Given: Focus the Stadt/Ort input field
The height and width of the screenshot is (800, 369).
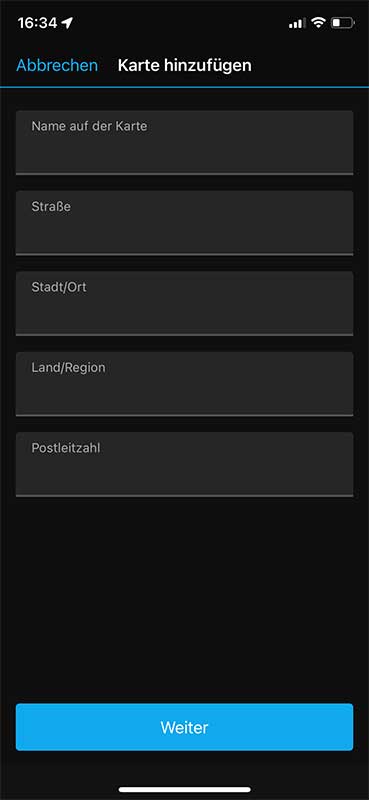Looking at the screenshot, I should [x=184, y=304].
